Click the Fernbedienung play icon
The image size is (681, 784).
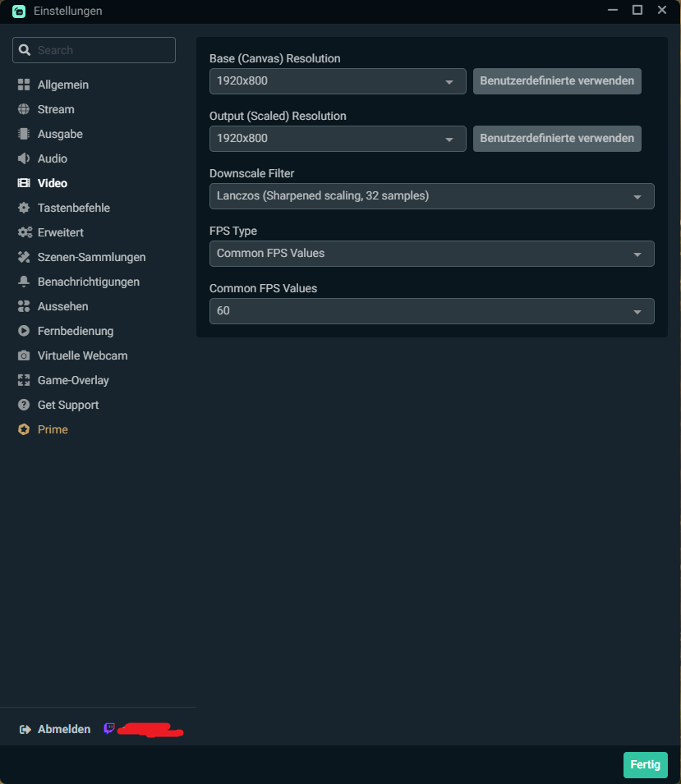pos(24,331)
